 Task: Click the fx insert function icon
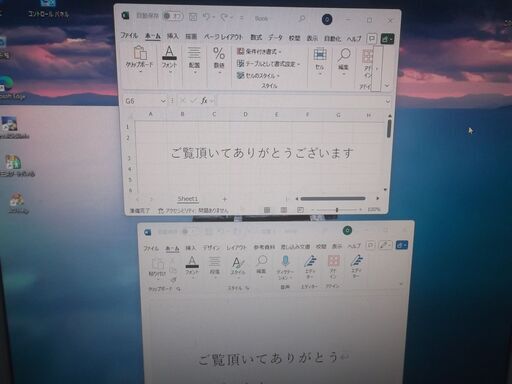(204, 100)
